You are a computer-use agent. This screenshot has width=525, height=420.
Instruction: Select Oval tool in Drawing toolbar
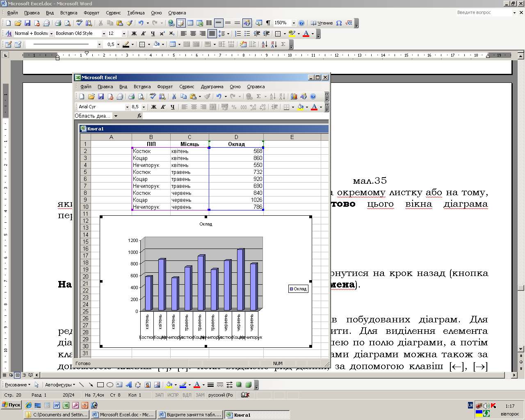pos(110,385)
